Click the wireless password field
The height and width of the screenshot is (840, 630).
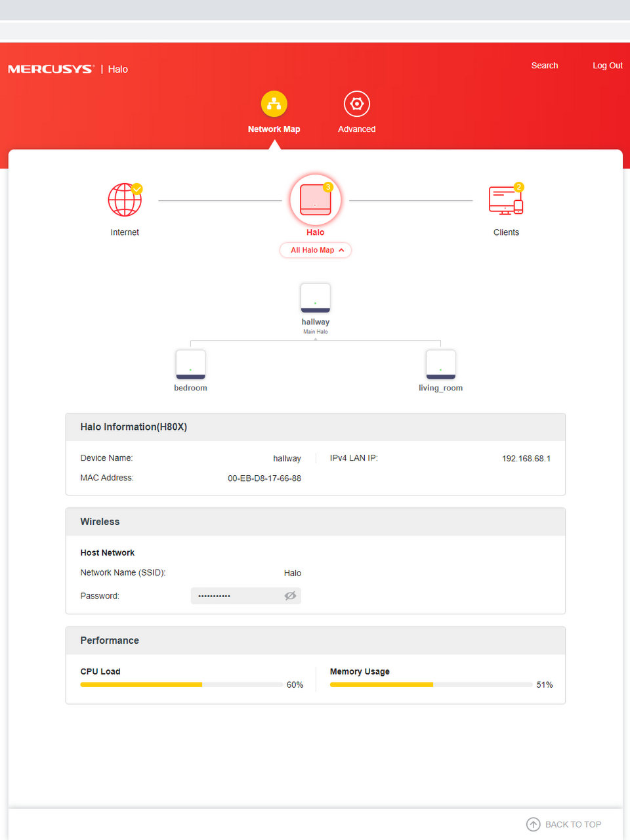(236, 596)
